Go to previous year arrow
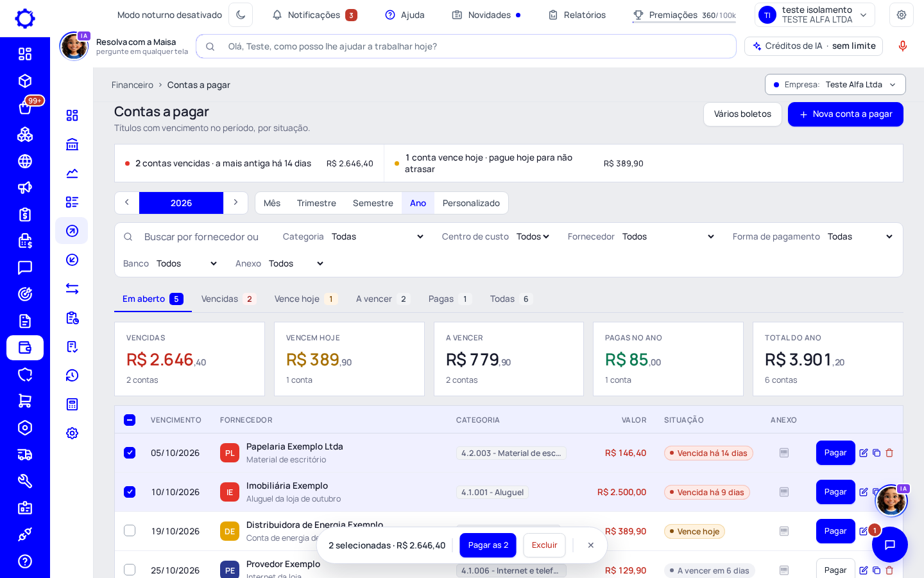The image size is (924, 578). (127, 203)
